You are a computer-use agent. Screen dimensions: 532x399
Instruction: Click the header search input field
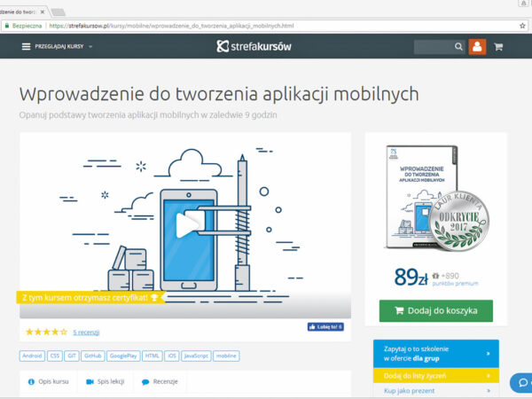(x=433, y=46)
